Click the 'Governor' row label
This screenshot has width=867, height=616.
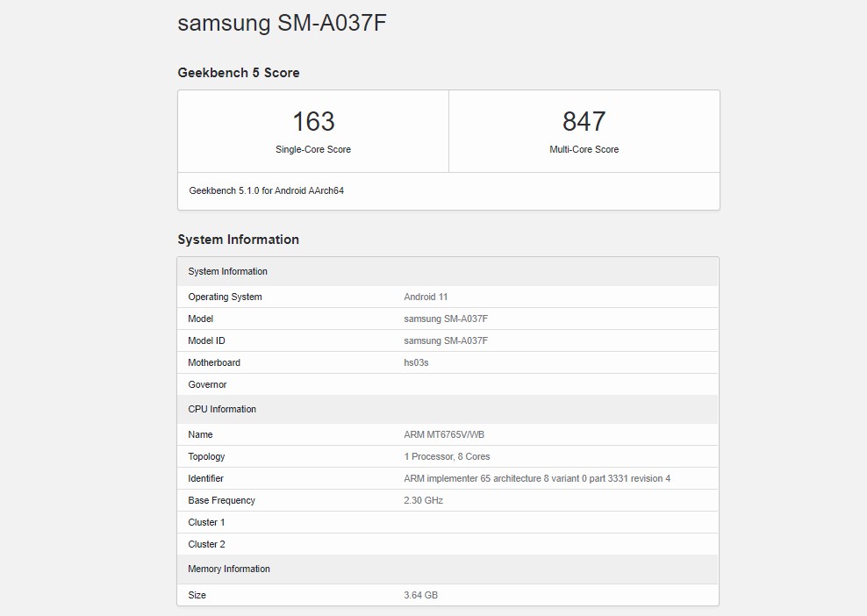[x=207, y=384]
